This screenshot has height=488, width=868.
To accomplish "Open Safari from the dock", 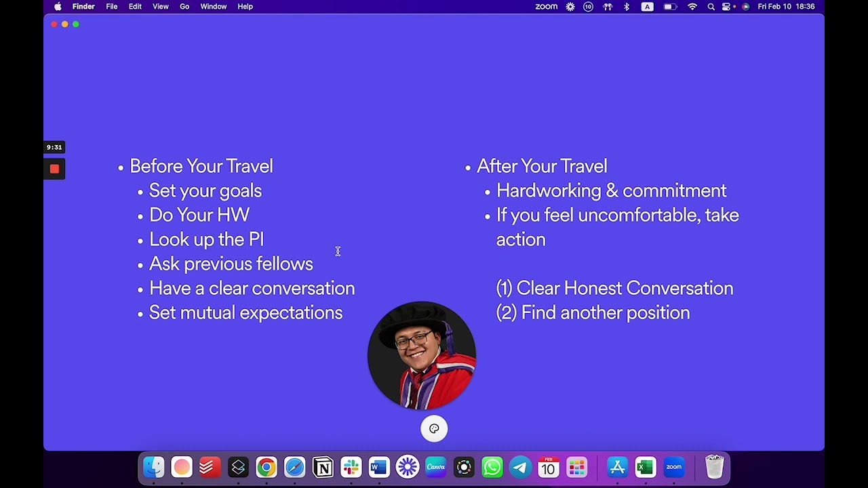I will pos(294,467).
